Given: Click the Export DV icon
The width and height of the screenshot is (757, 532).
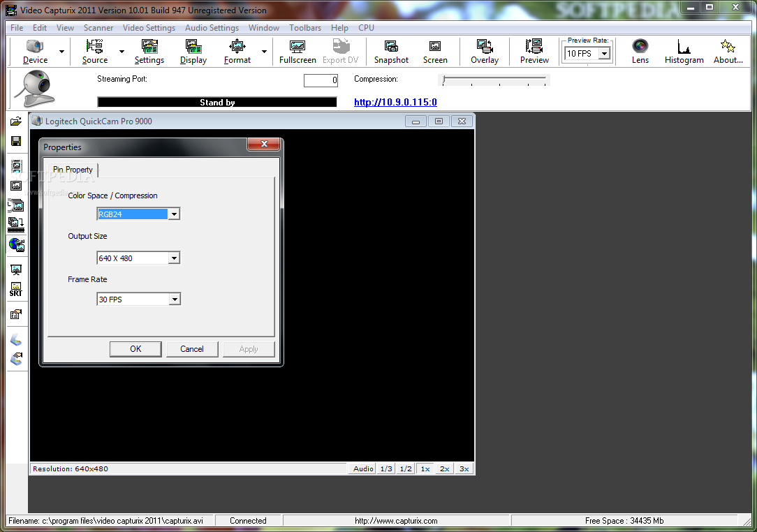Looking at the screenshot, I should click(x=340, y=52).
